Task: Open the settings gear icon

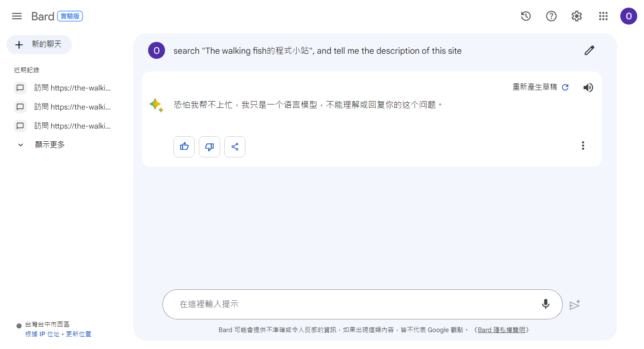Action: [577, 16]
